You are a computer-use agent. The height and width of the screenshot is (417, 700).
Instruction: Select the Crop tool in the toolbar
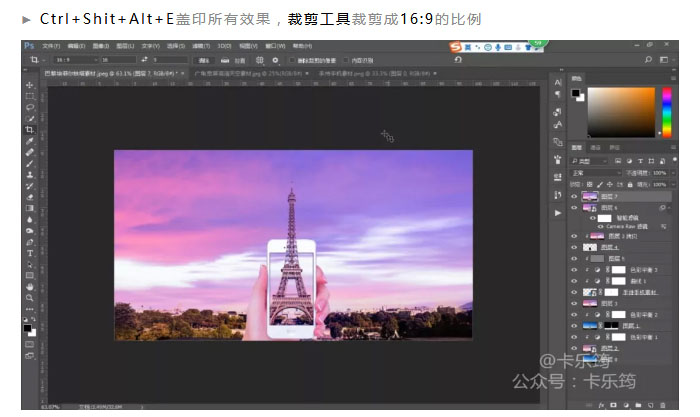click(30, 130)
